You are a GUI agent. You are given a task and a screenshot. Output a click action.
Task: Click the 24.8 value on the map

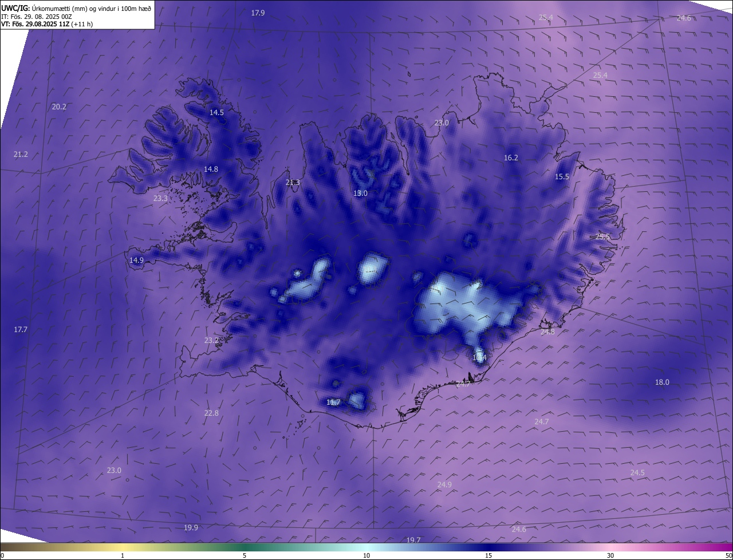[x=547, y=332]
